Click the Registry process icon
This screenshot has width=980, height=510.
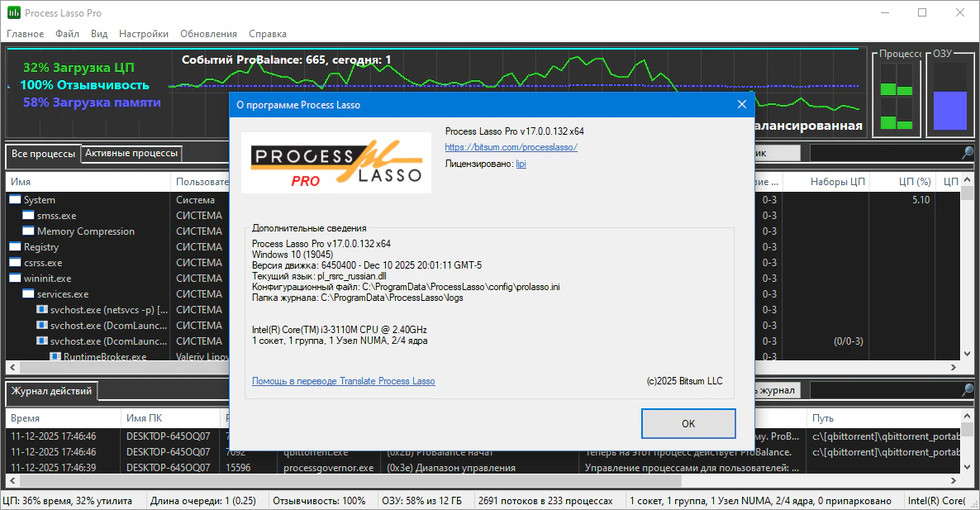(15, 247)
